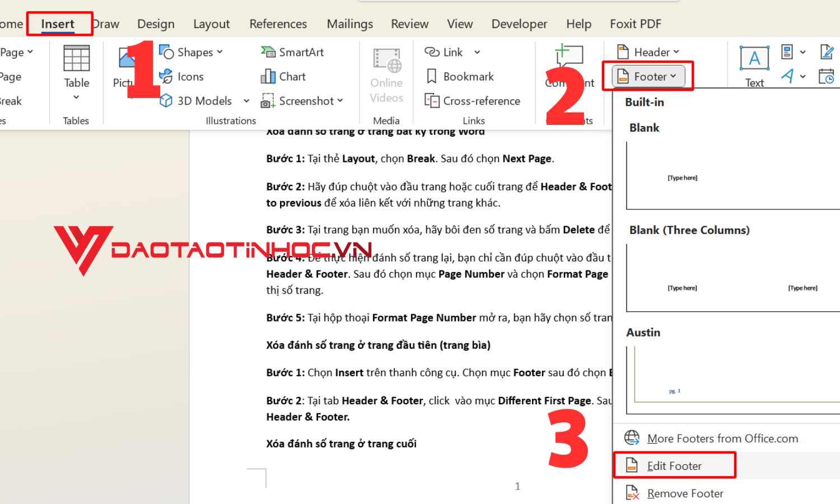Expand the Link dropdown arrow
Viewport: 840px width, 504px height.
[x=477, y=52]
